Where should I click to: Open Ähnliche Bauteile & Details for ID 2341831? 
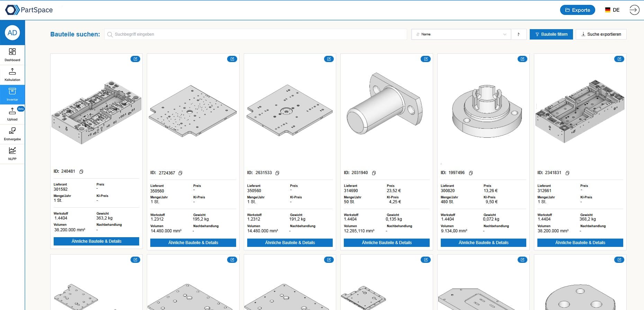tap(580, 243)
